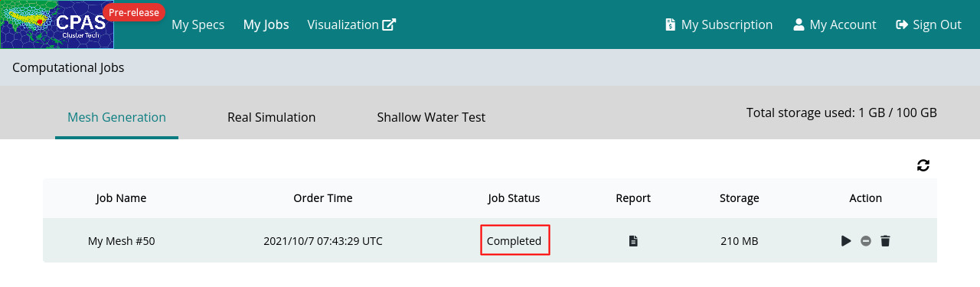Select the My Mesh #50 job name

tap(121, 241)
